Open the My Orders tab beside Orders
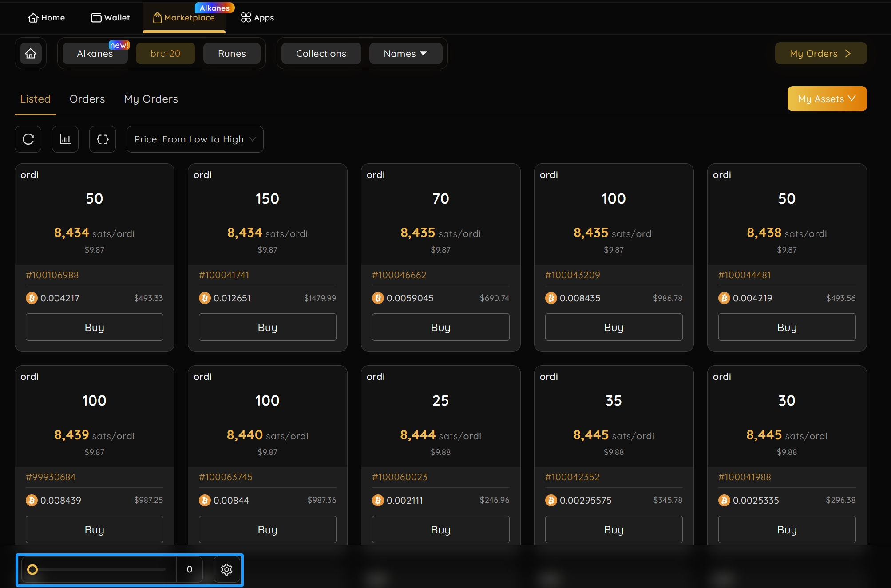Viewport: 891px width, 588px height. pos(151,99)
